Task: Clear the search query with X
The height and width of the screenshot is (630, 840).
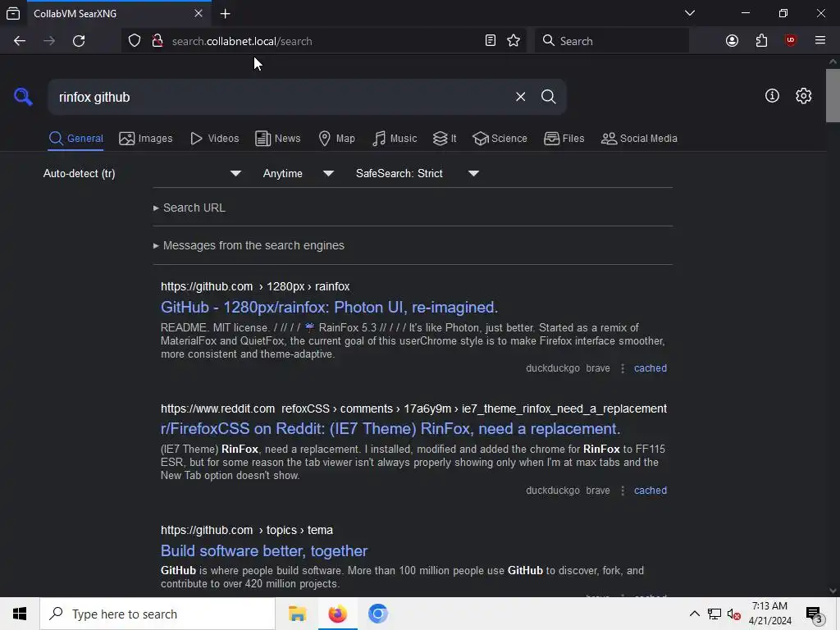Action: coord(520,97)
